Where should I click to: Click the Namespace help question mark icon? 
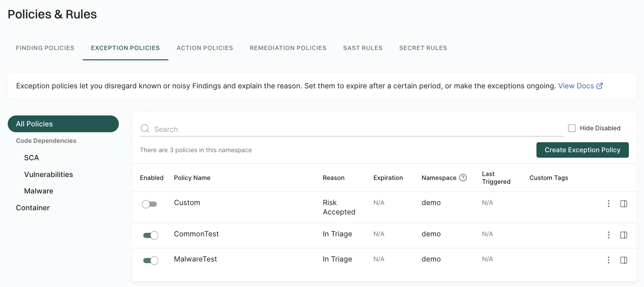(463, 178)
